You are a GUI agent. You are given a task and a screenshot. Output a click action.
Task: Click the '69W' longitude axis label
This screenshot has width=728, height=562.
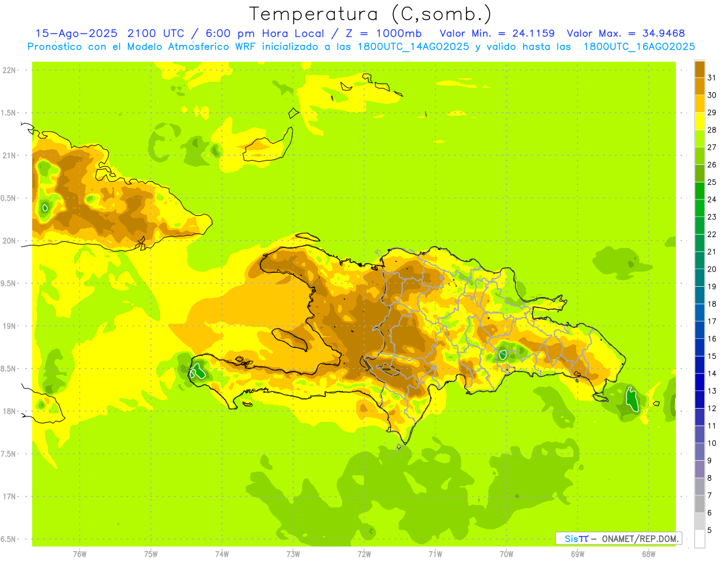click(x=577, y=554)
